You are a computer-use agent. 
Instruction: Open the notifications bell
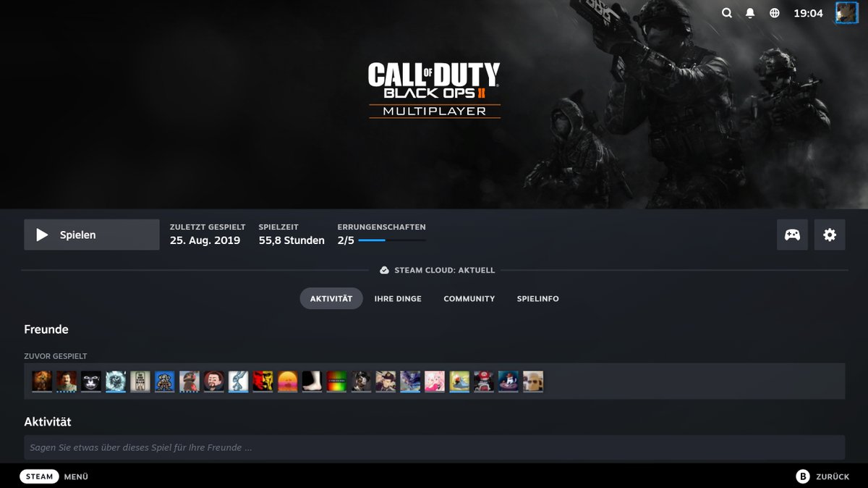coord(750,13)
